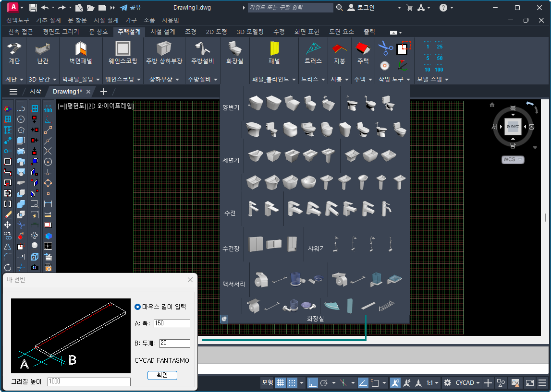The width and height of the screenshot is (551, 392).
Task: Toggle grid display in status bar
Action: point(280,383)
